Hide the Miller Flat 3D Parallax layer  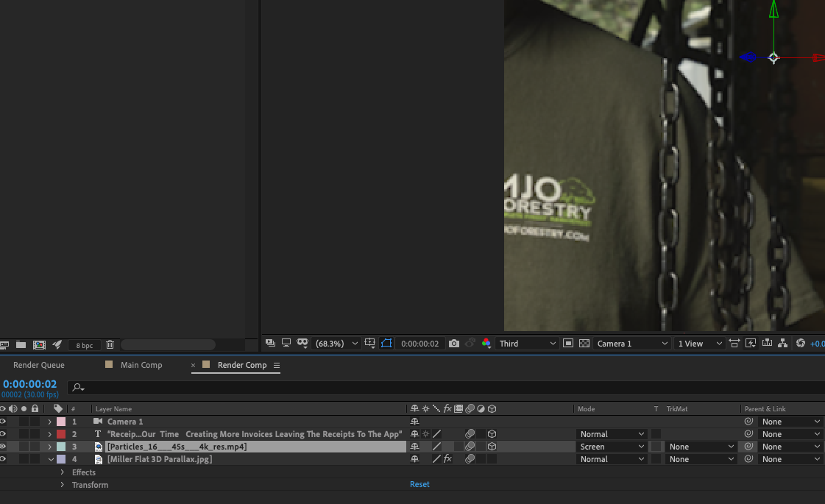pyautogui.click(x=2, y=458)
